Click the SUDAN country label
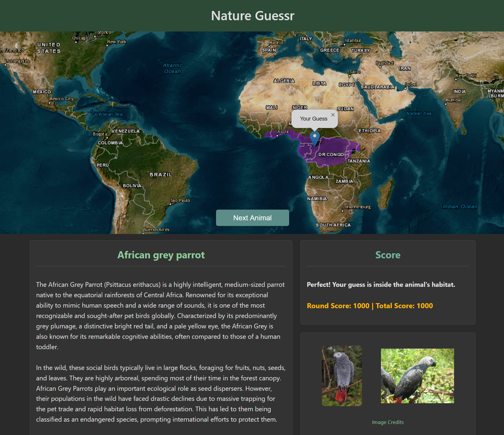This screenshot has width=504, height=435. [345, 109]
